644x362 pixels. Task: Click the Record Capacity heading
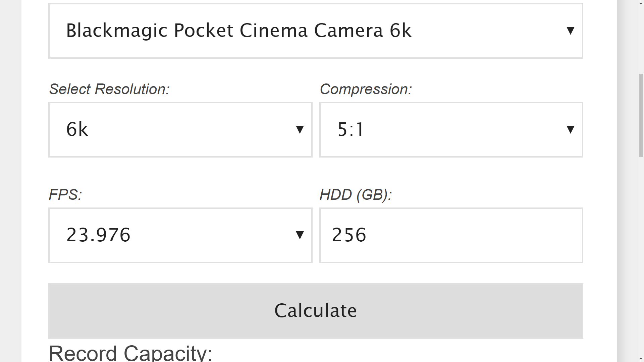(x=130, y=353)
